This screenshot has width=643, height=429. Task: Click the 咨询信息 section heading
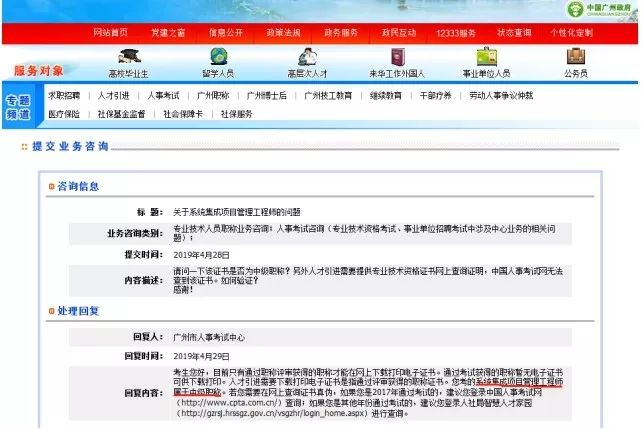pos(78,187)
